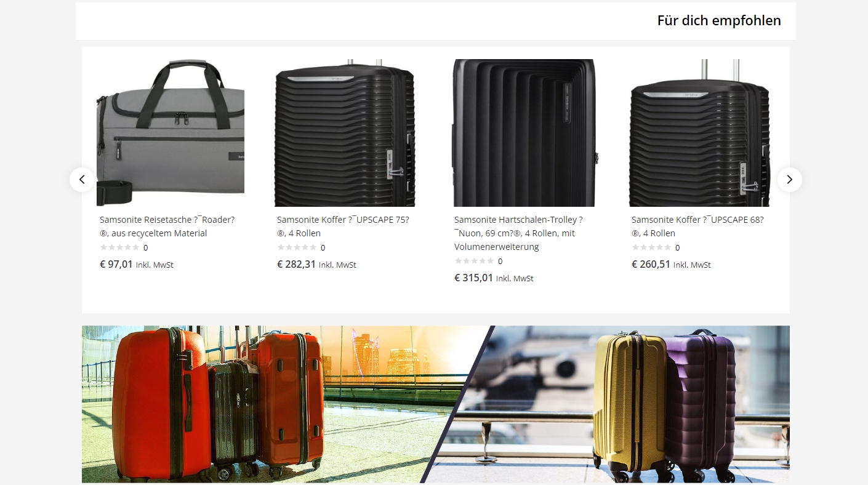
Task: Open Samsonite Koffer UPSCAPE 68 title link
Action: tap(697, 226)
